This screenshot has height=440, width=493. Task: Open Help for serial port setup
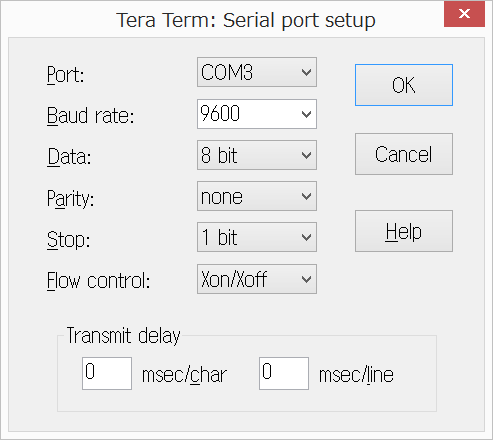click(x=404, y=231)
